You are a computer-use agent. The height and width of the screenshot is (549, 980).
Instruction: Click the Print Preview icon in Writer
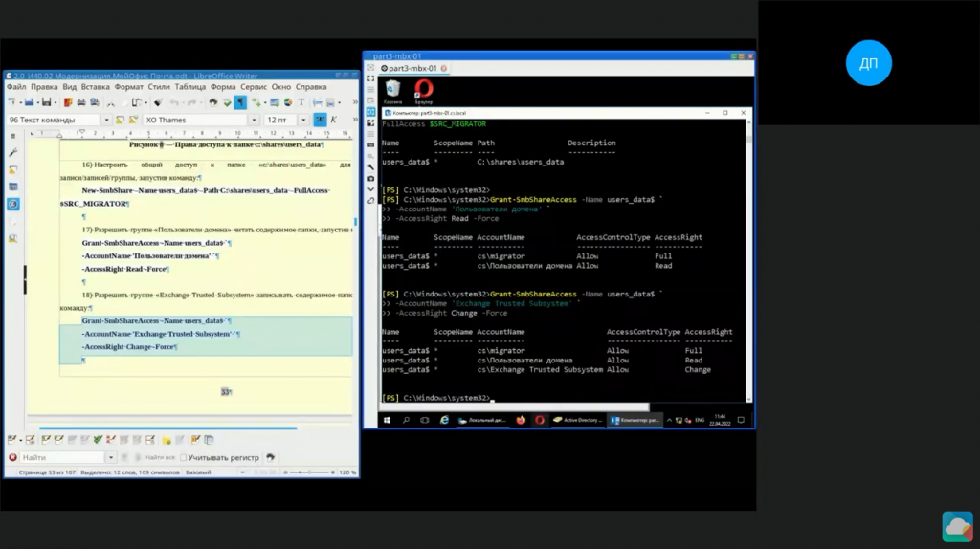tap(95, 102)
